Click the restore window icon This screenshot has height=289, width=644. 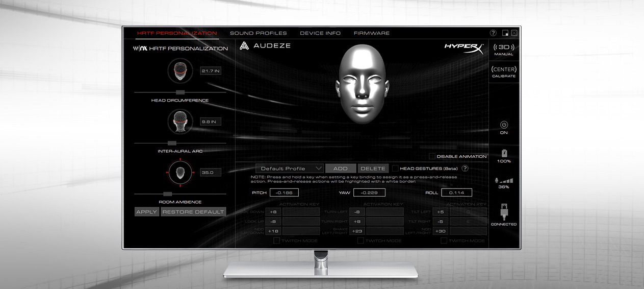[505, 33]
